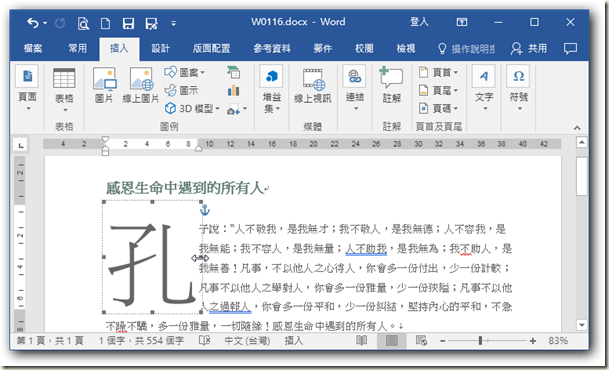Screen dimensions: 609x370
Task: Create a new blank document icon
Action: [x=105, y=24]
